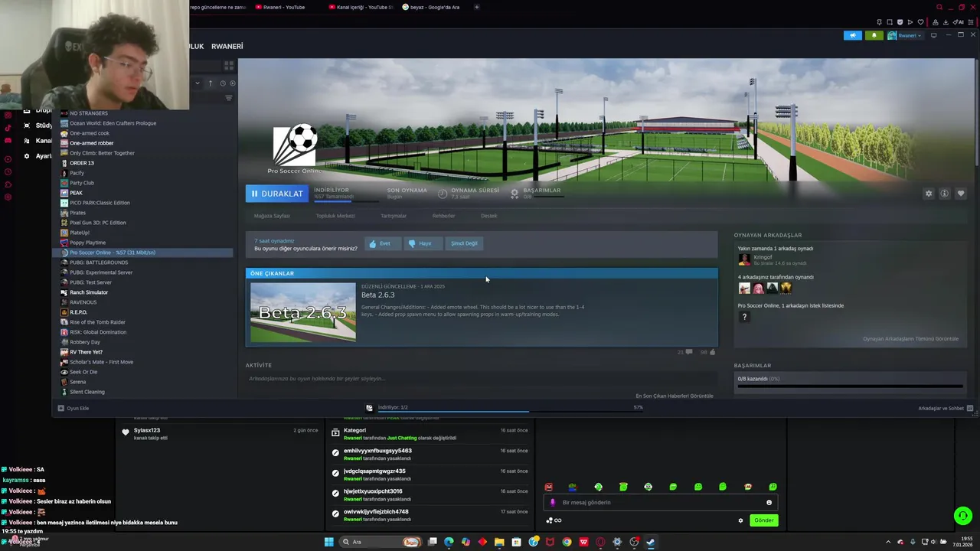Click Oyun Ekle at bottom left
Image resolution: width=980 pixels, height=551 pixels.
click(x=73, y=408)
